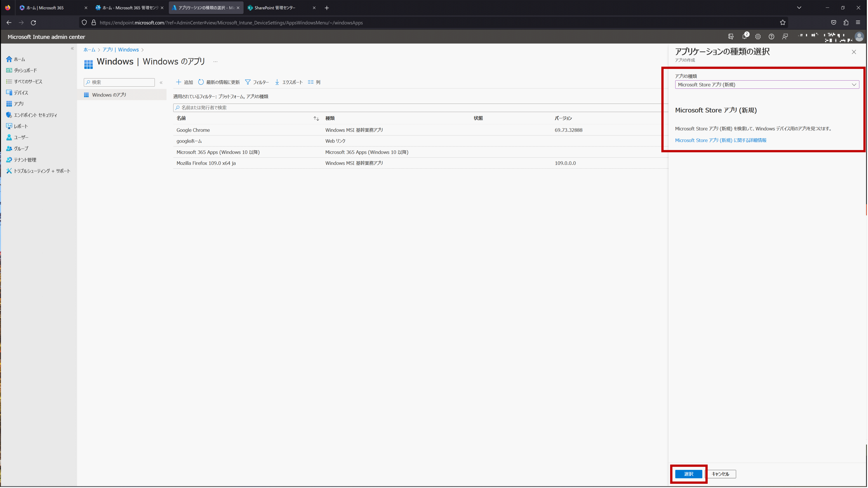
Task: Open テナント管理 in the sidebar
Action: pyautogui.click(x=21, y=160)
